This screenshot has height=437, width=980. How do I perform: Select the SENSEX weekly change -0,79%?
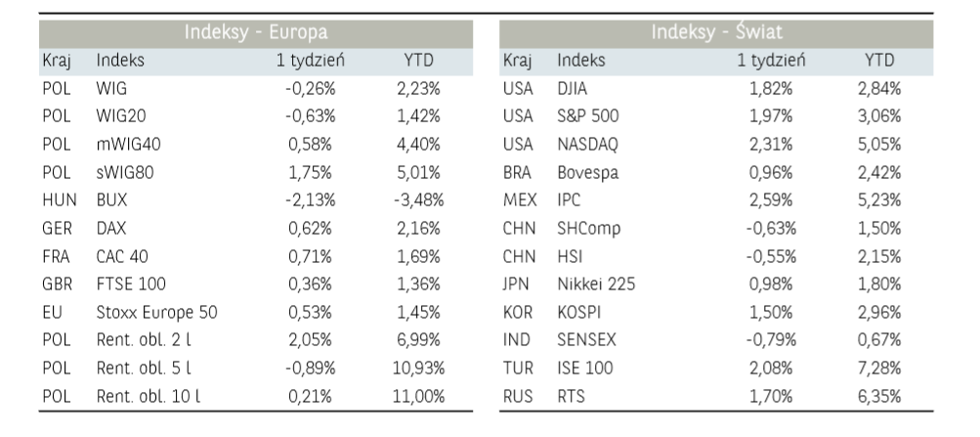[771, 340]
